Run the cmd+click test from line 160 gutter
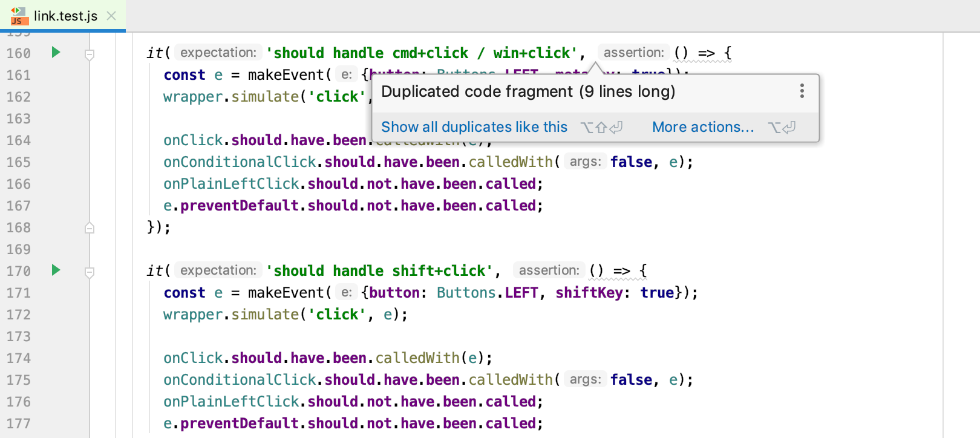Viewport: 980px width, 438px height. pos(56,53)
